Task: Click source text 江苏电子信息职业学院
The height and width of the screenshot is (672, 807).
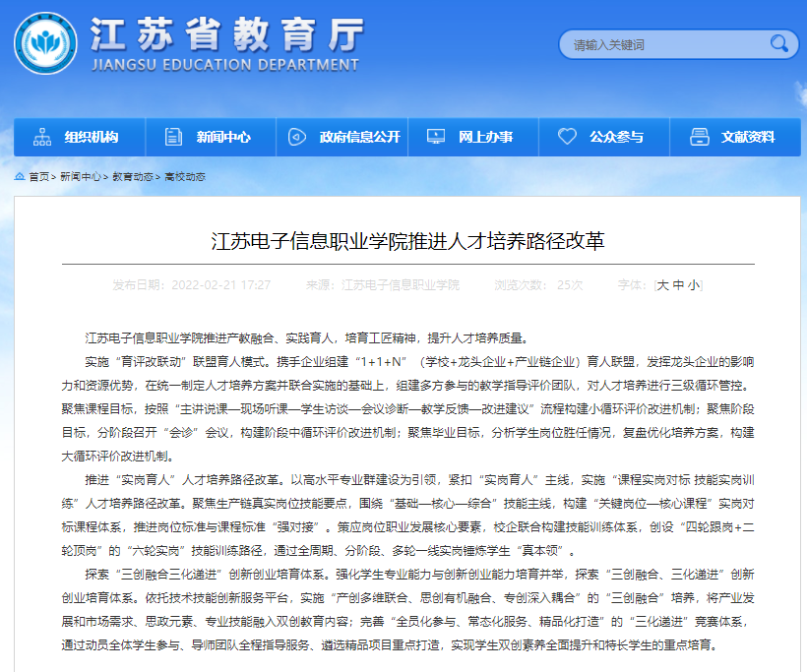Action: point(401,285)
